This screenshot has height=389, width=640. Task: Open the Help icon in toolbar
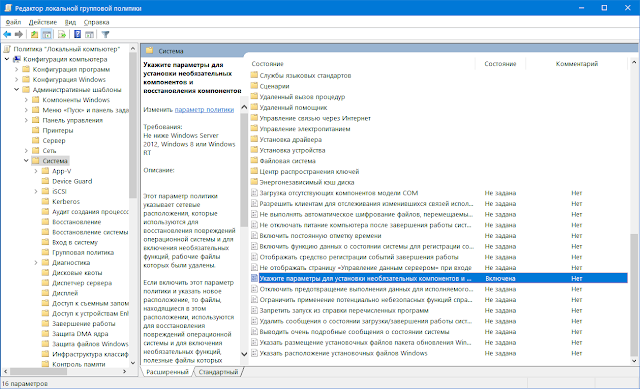coord(77,34)
